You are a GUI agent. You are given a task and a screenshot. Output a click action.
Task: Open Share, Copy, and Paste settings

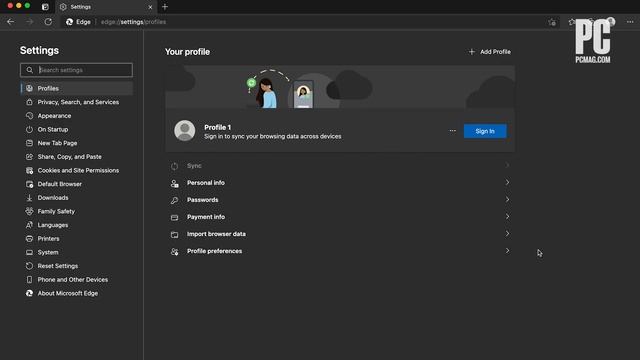pos(76,157)
